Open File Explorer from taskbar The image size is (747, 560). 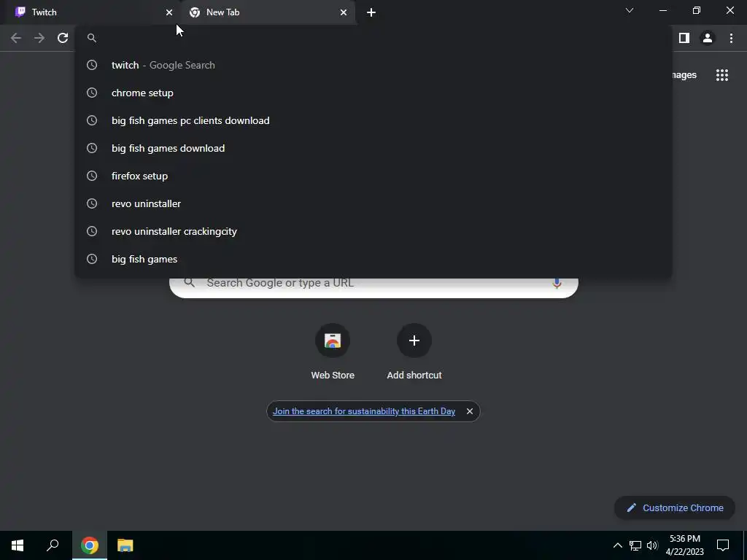click(x=125, y=545)
